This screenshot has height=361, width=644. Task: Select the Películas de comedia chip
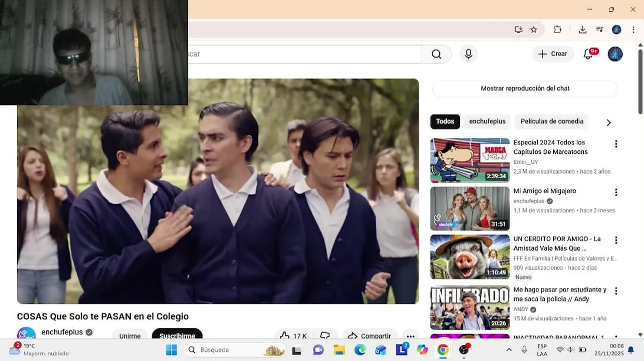(x=552, y=121)
